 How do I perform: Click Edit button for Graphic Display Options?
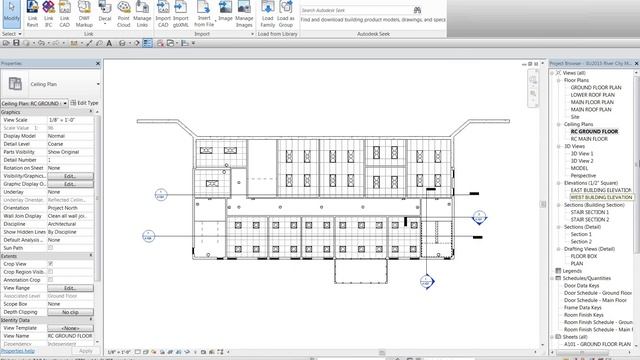(x=70, y=184)
